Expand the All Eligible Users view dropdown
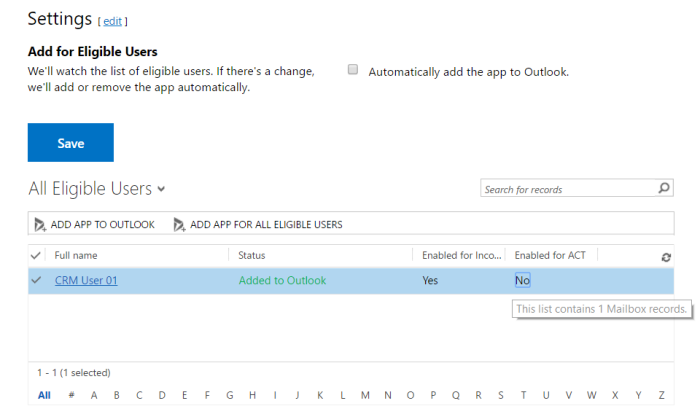Screen dimensions: 700x406 (x=161, y=189)
